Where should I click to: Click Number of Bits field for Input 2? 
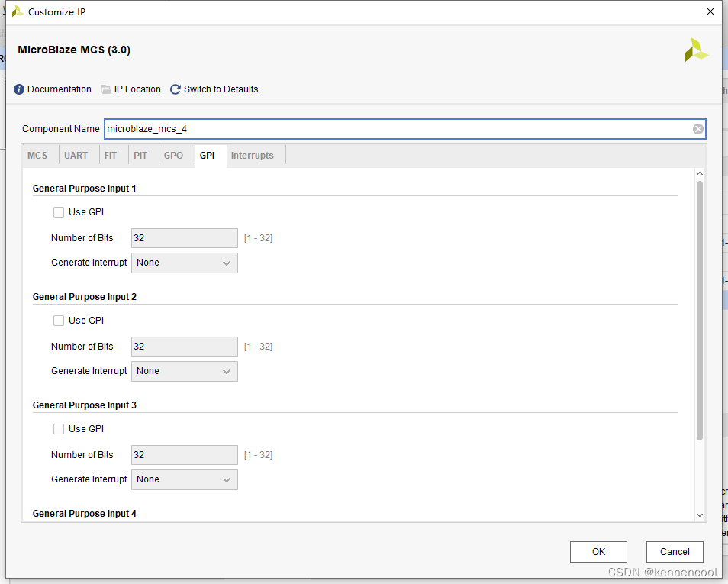click(185, 347)
